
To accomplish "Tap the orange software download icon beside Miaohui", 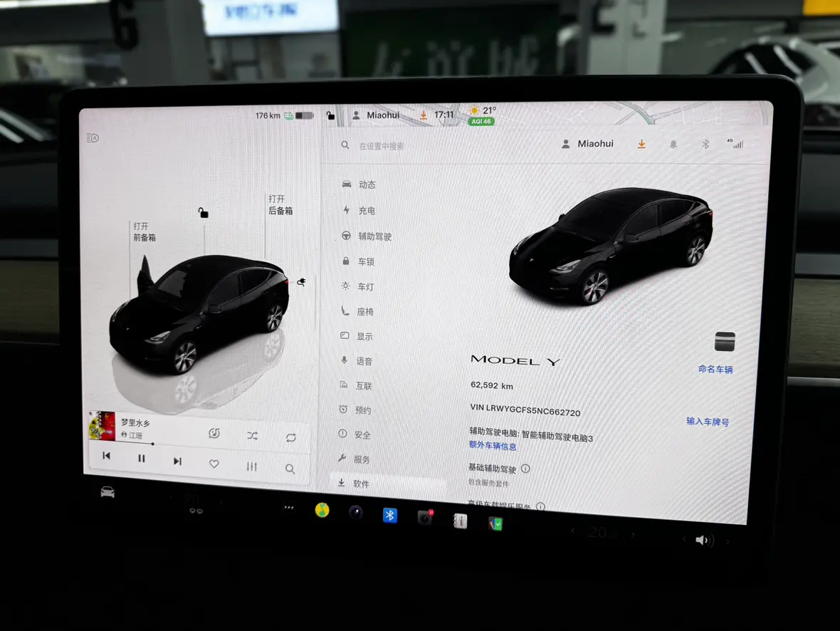I will coord(641,145).
